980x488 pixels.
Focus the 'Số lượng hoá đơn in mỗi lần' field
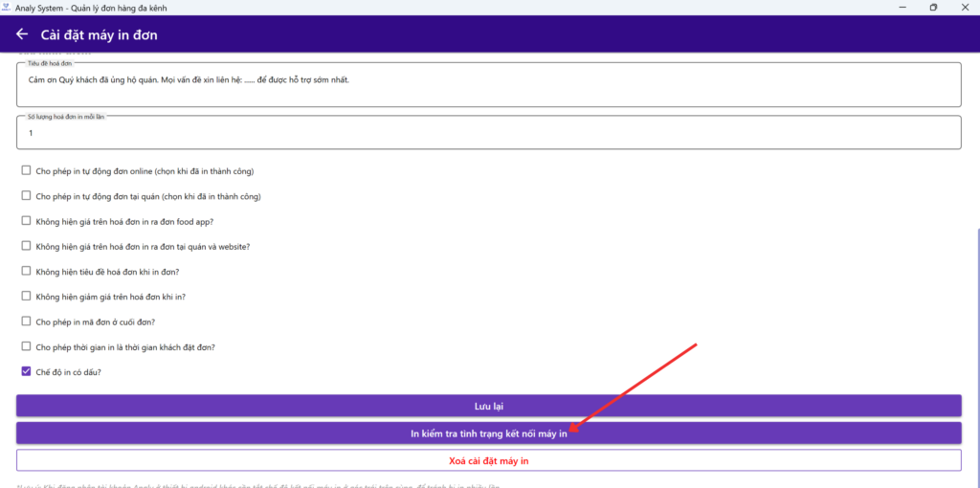[488, 133]
